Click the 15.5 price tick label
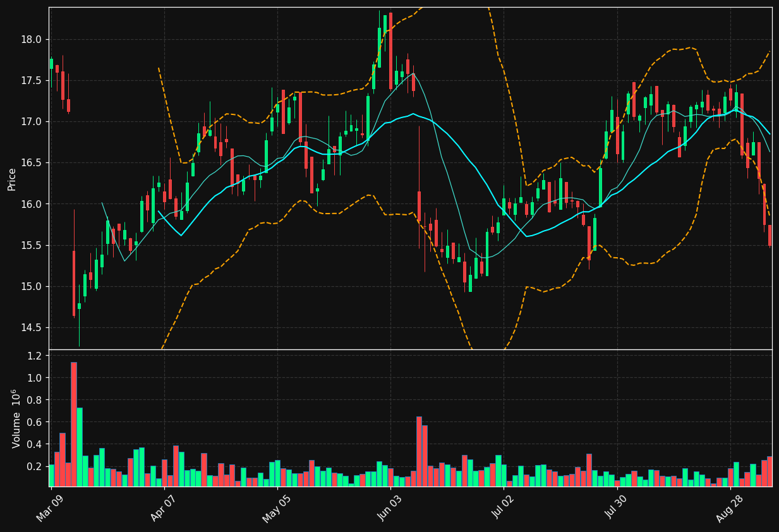This screenshot has height=532, width=779. coord(31,245)
